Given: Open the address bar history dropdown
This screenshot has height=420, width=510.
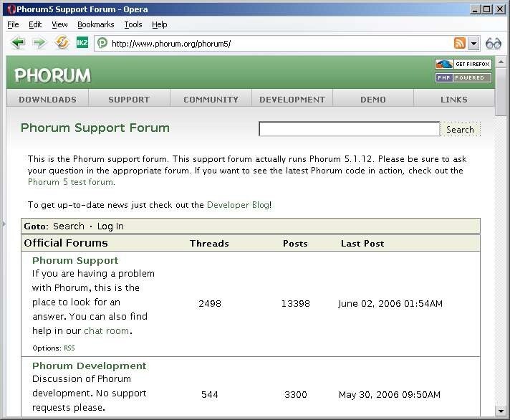Looking at the screenshot, I should (473, 43).
